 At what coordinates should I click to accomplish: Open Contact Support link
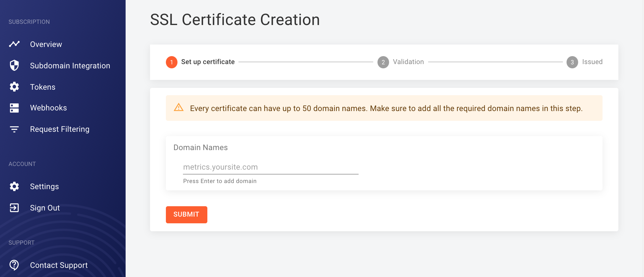[59, 265]
